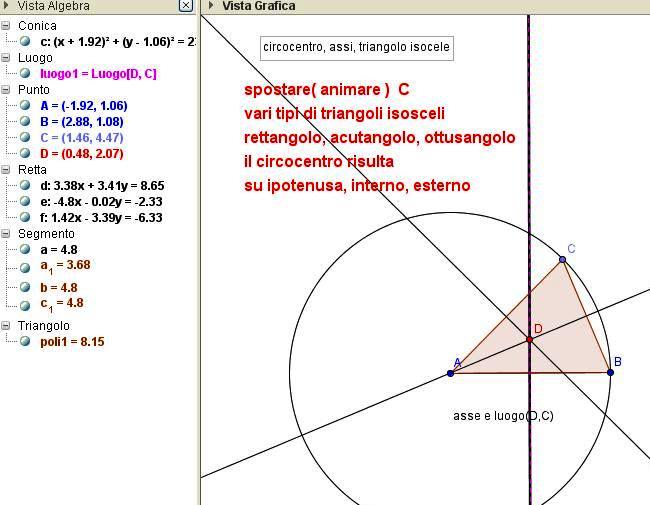Click point B on the graphic view

610,372
